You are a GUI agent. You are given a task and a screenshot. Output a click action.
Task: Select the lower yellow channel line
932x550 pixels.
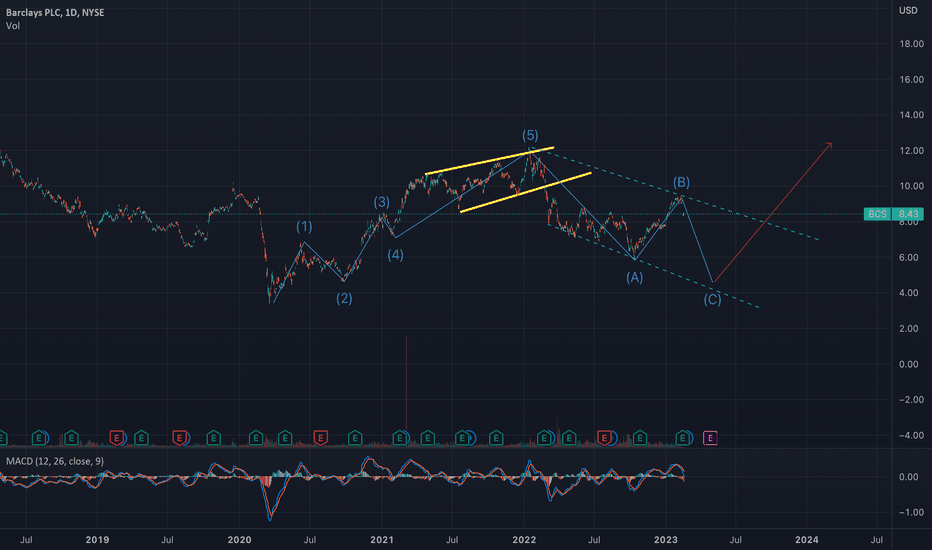coord(525,192)
